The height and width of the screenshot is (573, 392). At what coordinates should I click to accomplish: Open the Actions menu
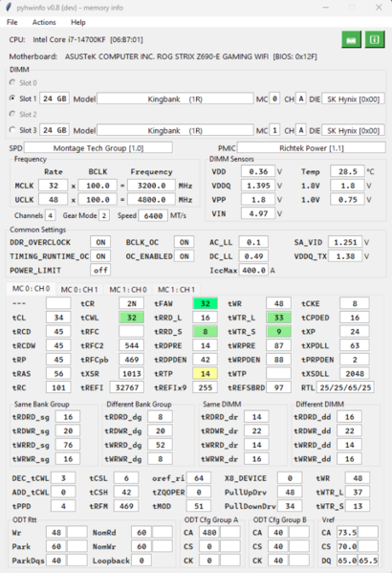point(44,22)
